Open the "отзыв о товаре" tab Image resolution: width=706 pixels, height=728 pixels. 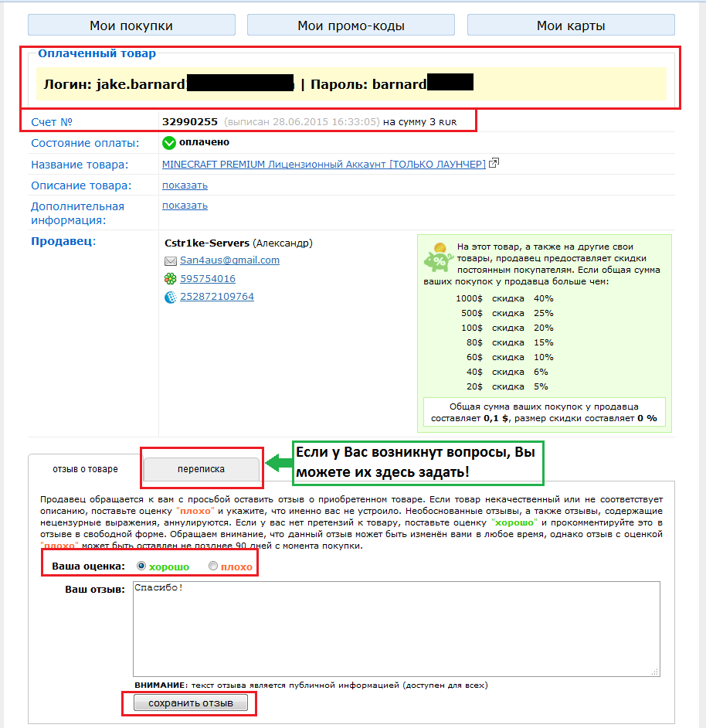[85, 468]
